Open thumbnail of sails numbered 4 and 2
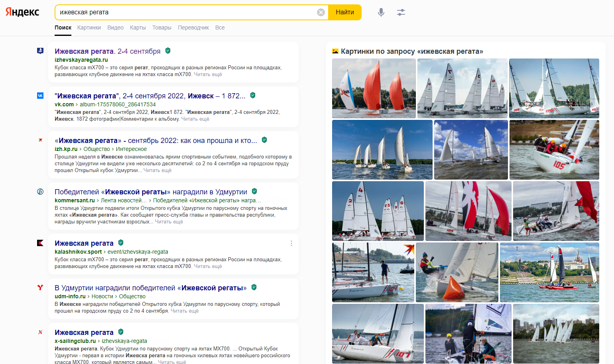Image resolution: width=614 pixels, height=364 pixels. click(378, 211)
